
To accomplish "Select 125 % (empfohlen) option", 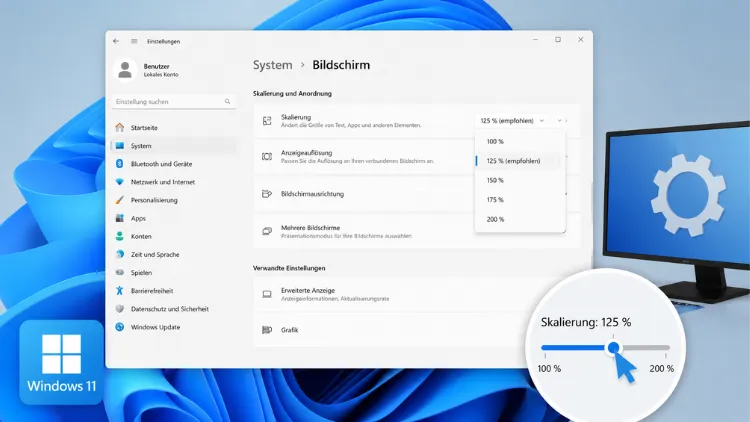I will point(520,161).
